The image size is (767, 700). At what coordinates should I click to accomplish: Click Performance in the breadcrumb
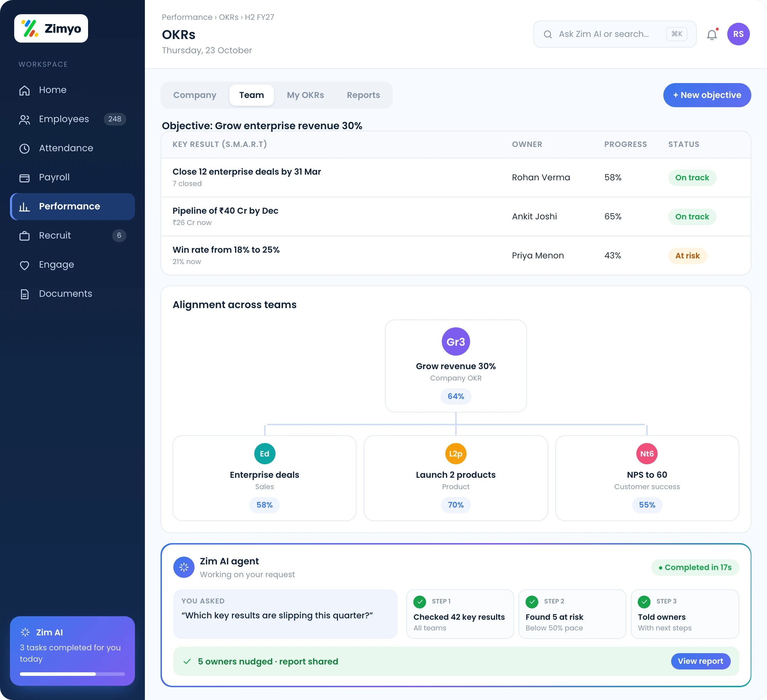click(x=187, y=17)
